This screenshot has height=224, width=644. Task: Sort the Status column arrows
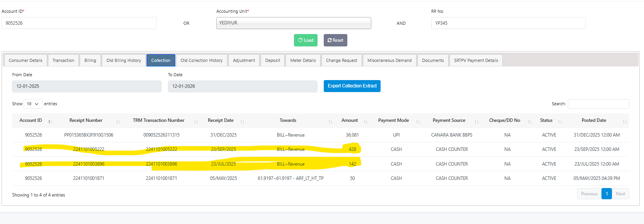[560, 122]
